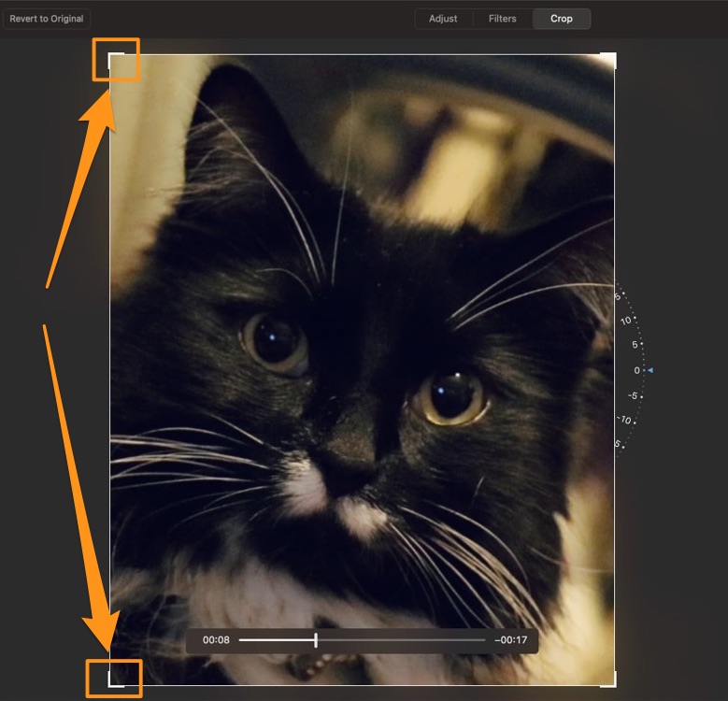Click the 10 degree mark on rotation dial

tap(626, 321)
